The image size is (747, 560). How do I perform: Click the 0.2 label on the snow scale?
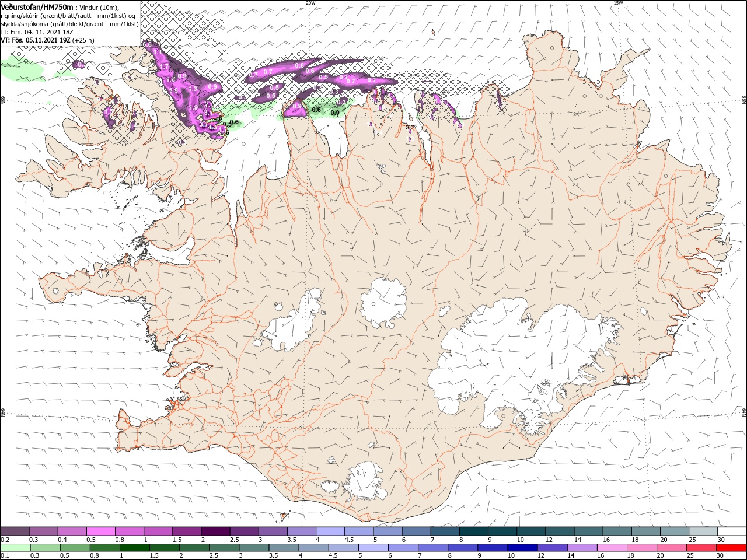tap(5, 540)
